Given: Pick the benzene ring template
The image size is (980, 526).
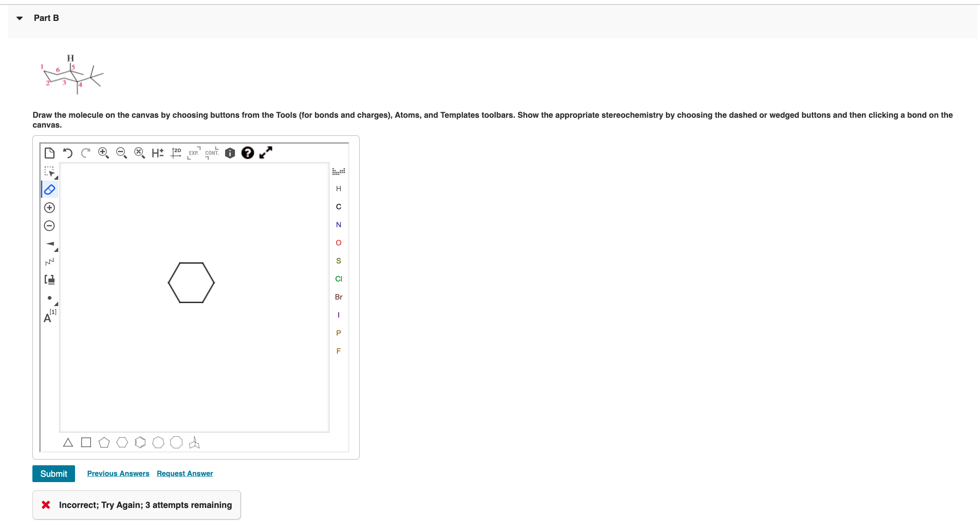Looking at the screenshot, I should pos(140,442).
